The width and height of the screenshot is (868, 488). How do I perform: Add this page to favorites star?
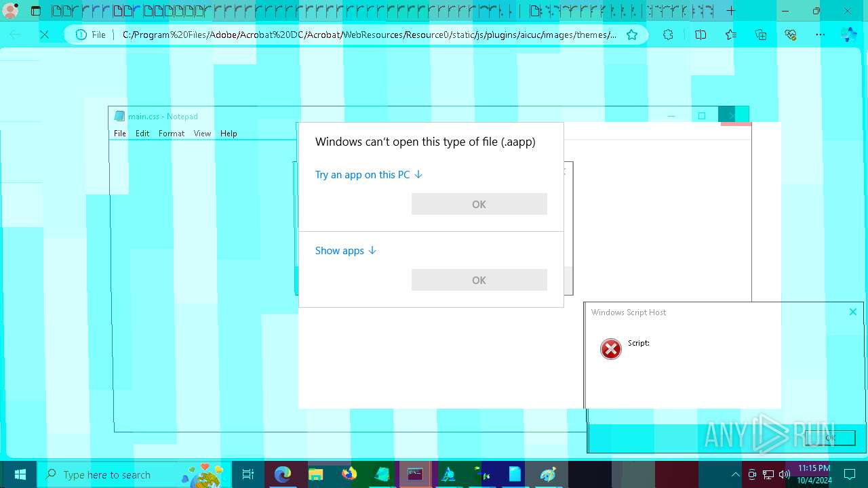point(632,35)
